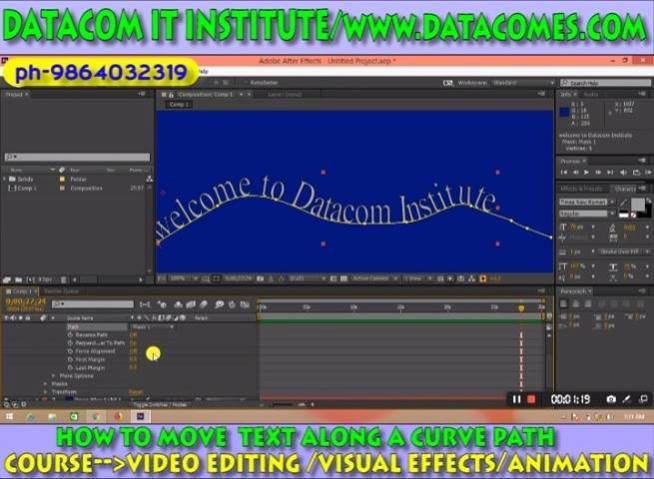Reset exposure in the viewer bottom bar

pos(483,278)
